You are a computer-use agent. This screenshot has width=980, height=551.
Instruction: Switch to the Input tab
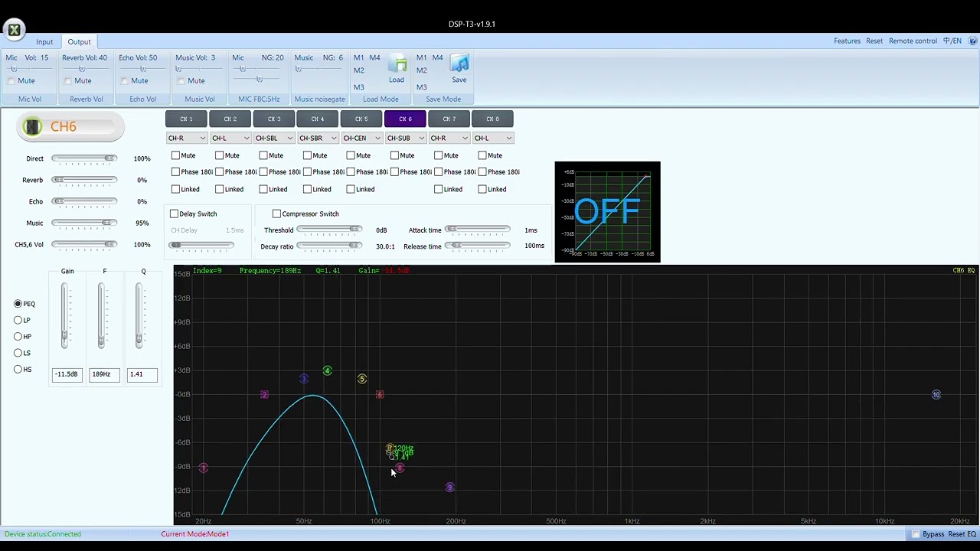pos(44,42)
